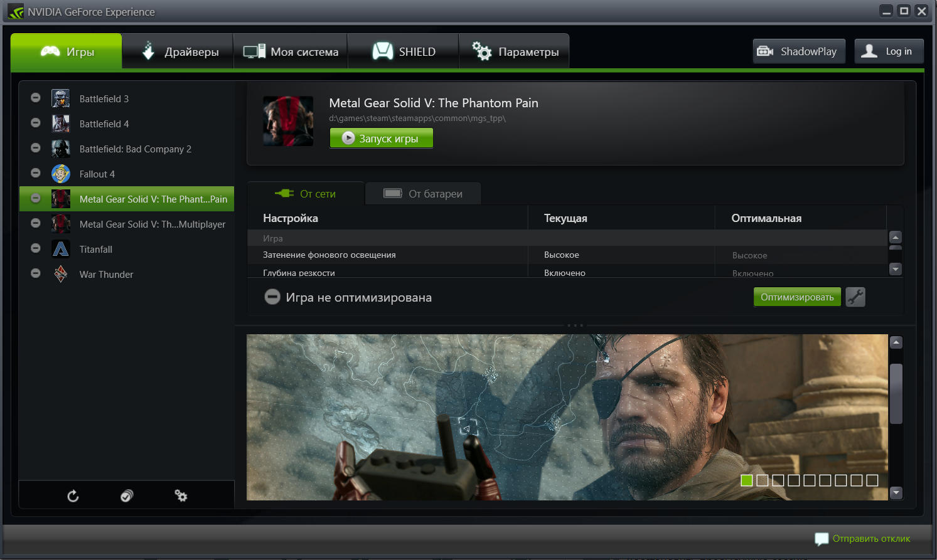937x560 pixels.
Task: Click the Текущая column header
Action: click(x=565, y=218)
